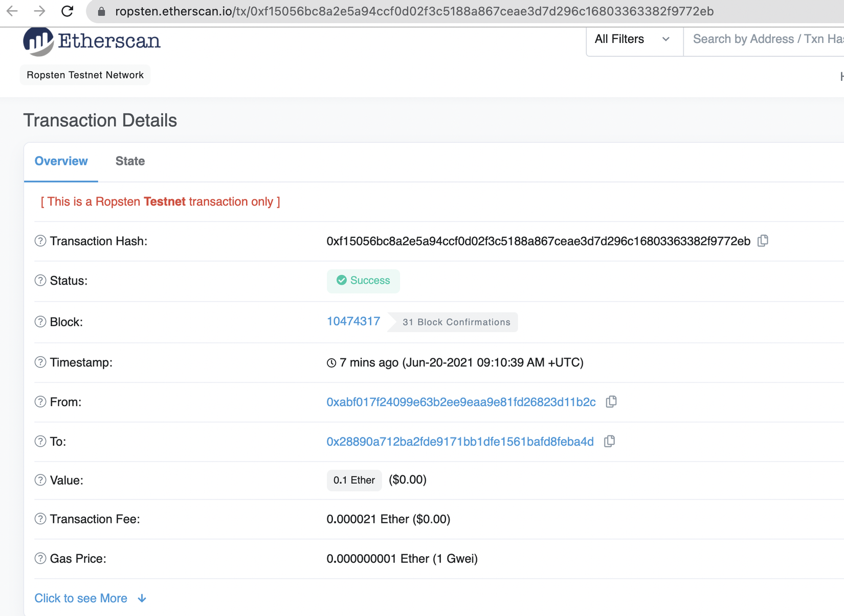Click the 'Block:' label

click(66, 322)
